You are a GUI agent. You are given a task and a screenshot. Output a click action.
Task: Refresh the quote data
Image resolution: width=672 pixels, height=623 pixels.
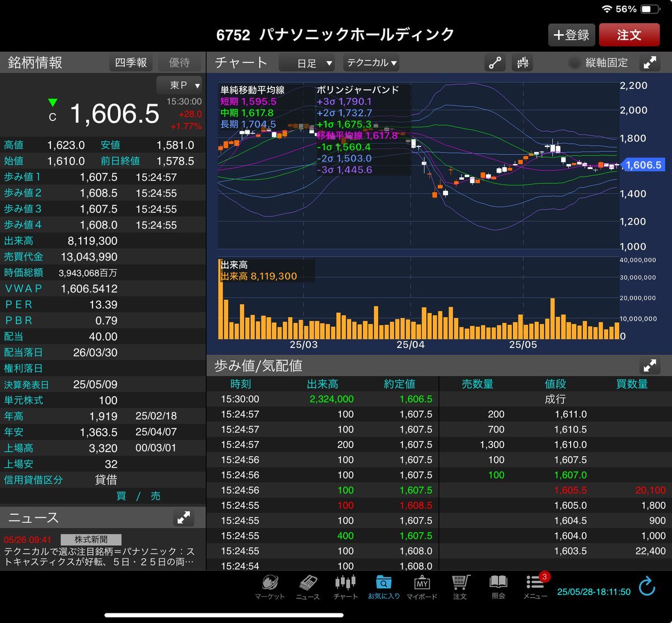click(647, 587)
